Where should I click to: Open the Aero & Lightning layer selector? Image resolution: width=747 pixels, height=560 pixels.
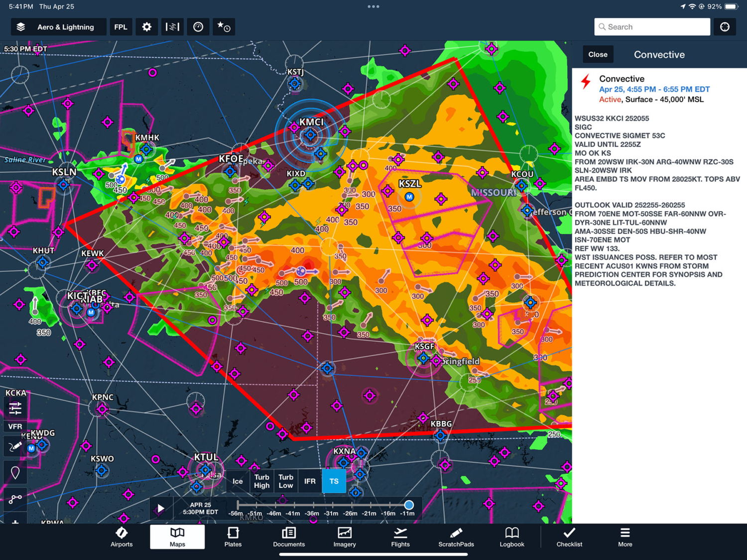tap(58, 27)
